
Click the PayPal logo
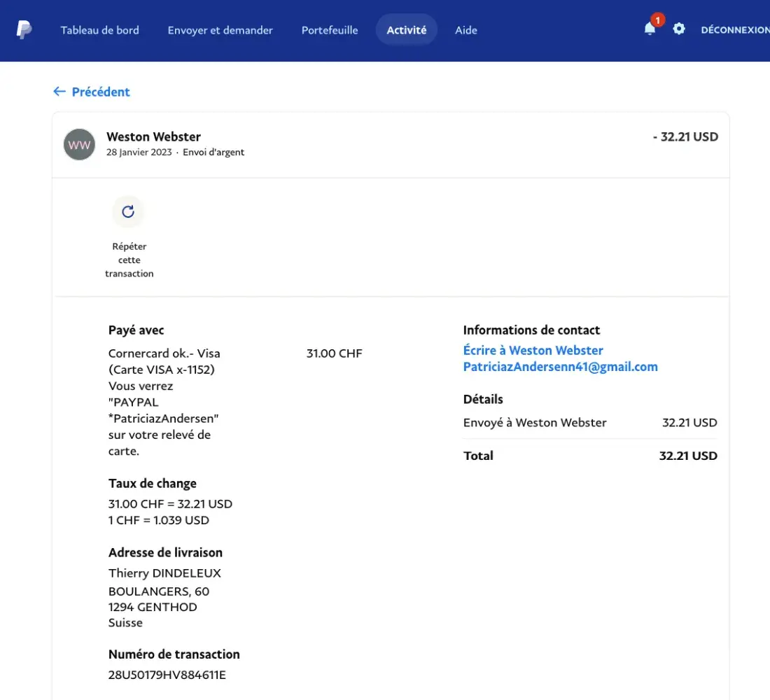coord(24,30)
